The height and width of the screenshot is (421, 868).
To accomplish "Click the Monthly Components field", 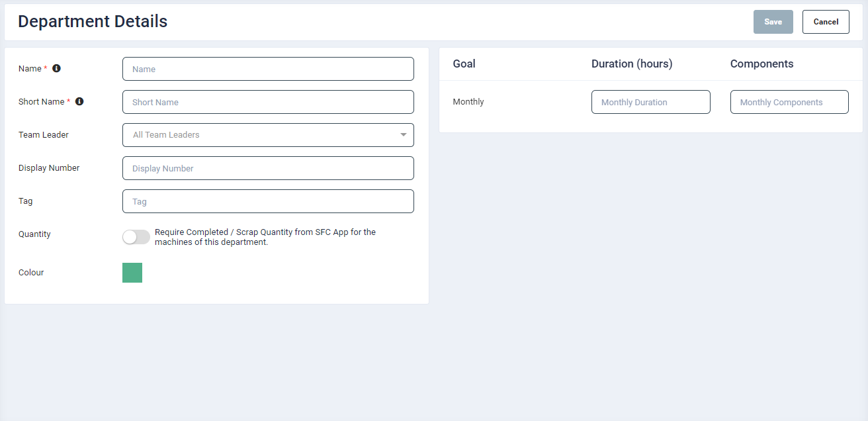I will click(789, 102).
